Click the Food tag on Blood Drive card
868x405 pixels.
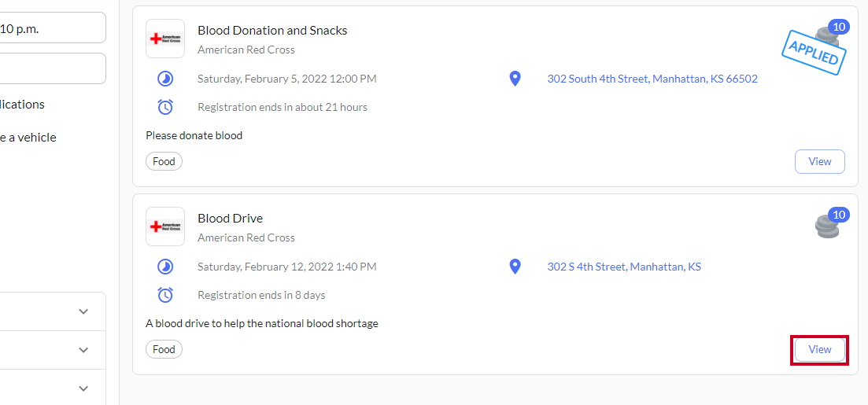pos(164,350)
